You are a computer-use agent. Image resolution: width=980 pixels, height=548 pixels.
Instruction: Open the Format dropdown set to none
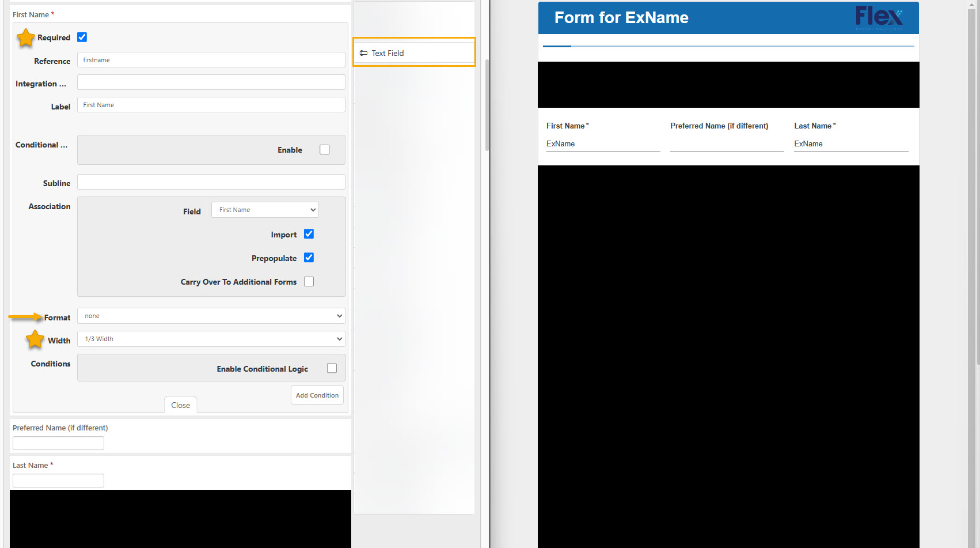(x=211, y=316)
